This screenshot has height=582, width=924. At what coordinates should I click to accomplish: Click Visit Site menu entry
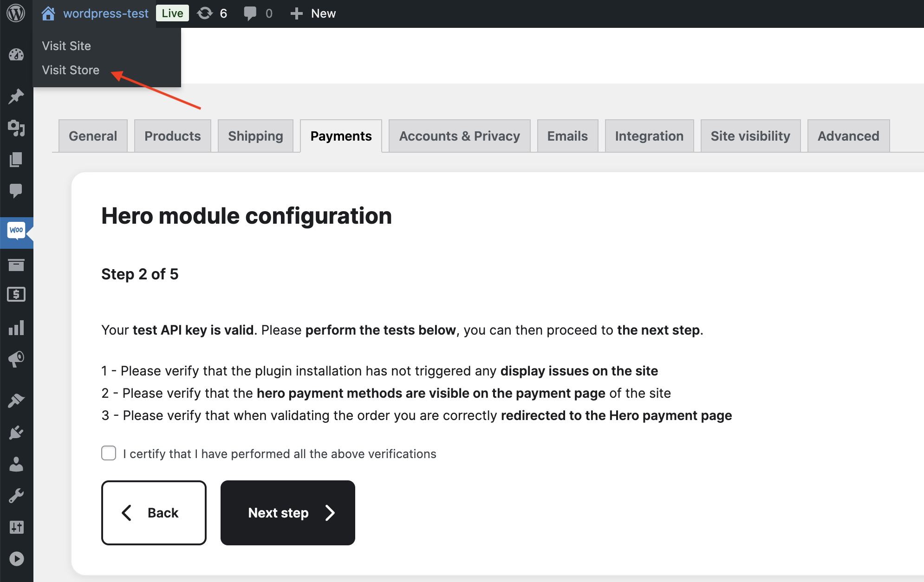pyautogui.click(x=66, y=46)
